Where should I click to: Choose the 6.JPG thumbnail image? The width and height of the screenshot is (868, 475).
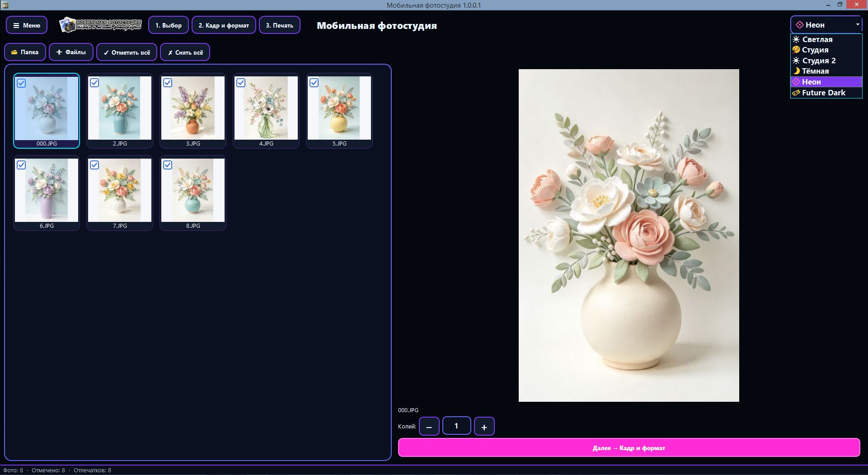coord(47,190)
